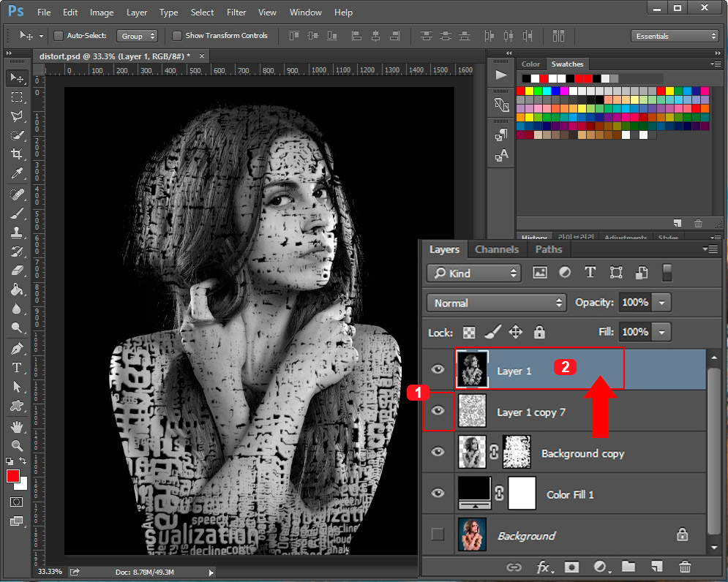The image size is (728, 582).
Task: Hide the Color Fill 1 layer
Action: [438, 493]
